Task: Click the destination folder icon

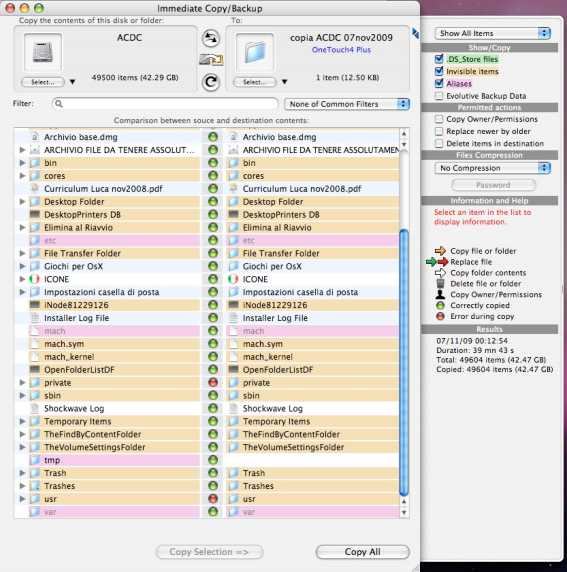Action: [255, 53]
